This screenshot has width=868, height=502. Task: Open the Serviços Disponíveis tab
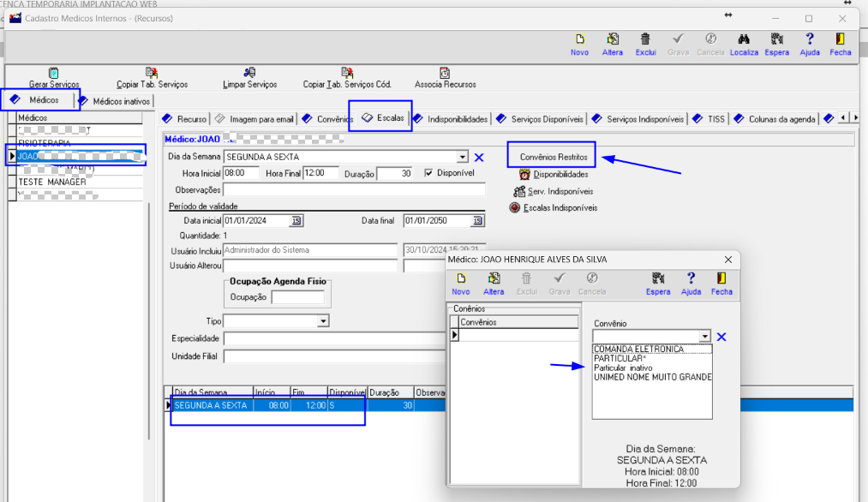pos(540,119)
